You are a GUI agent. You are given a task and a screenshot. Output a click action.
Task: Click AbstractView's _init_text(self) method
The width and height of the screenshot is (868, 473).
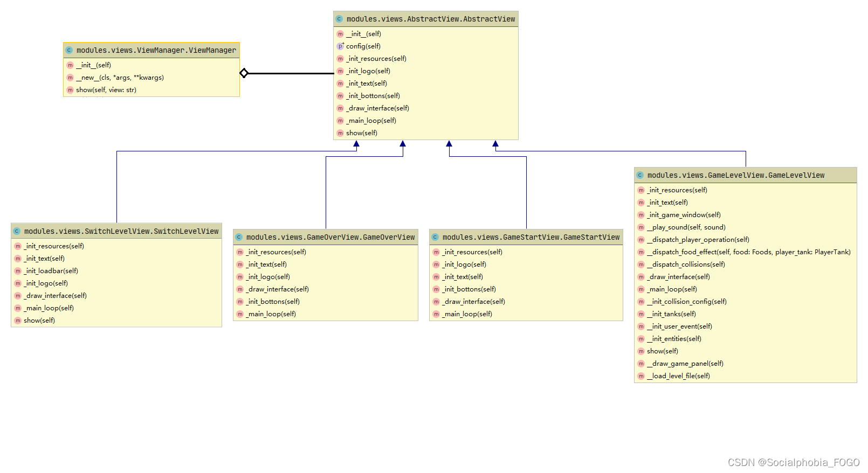pos(367,84)
